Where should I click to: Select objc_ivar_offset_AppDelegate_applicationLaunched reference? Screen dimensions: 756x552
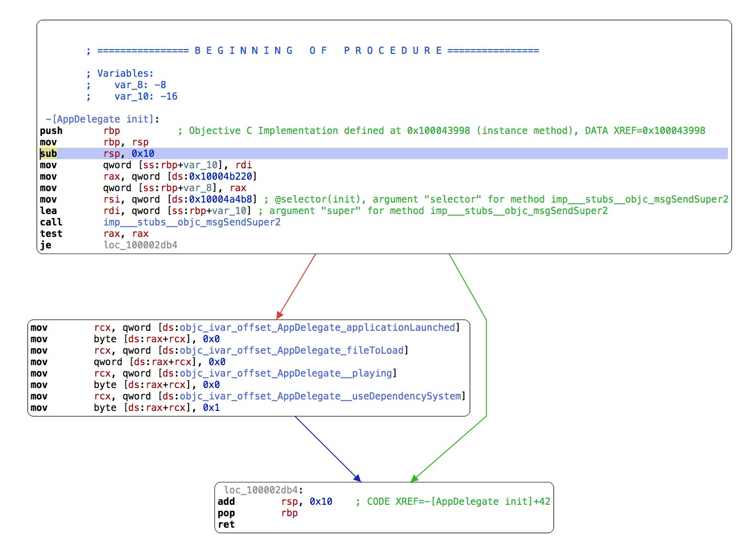click(x=317, y=327)
